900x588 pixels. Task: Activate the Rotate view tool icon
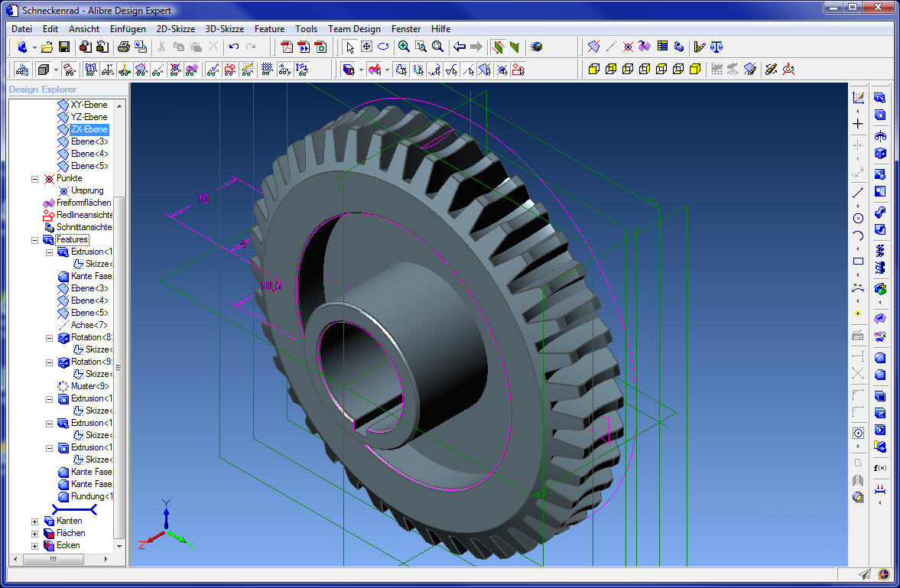pyautogui.click(x=383, y=47)
